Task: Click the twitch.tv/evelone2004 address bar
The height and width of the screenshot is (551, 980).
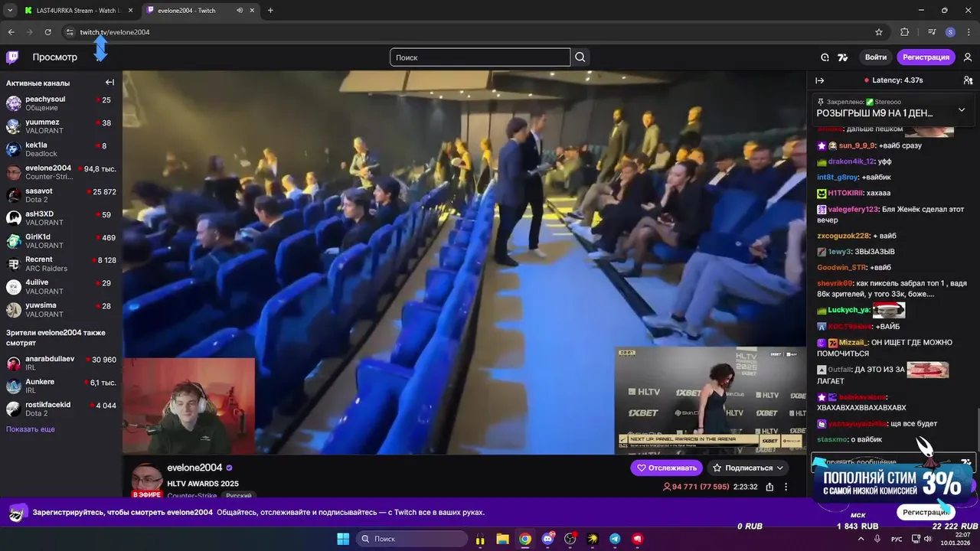Action: click(x=475, y=32)
